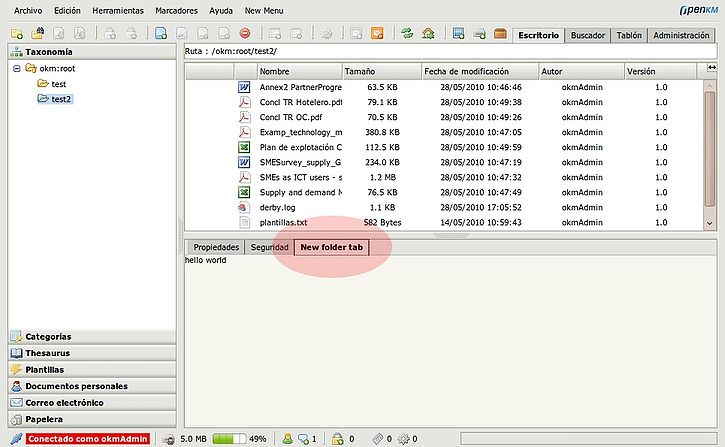Click the greyed download document icon
The height and width of the screenshot is (447, 725).
click(x=59, y=33)
